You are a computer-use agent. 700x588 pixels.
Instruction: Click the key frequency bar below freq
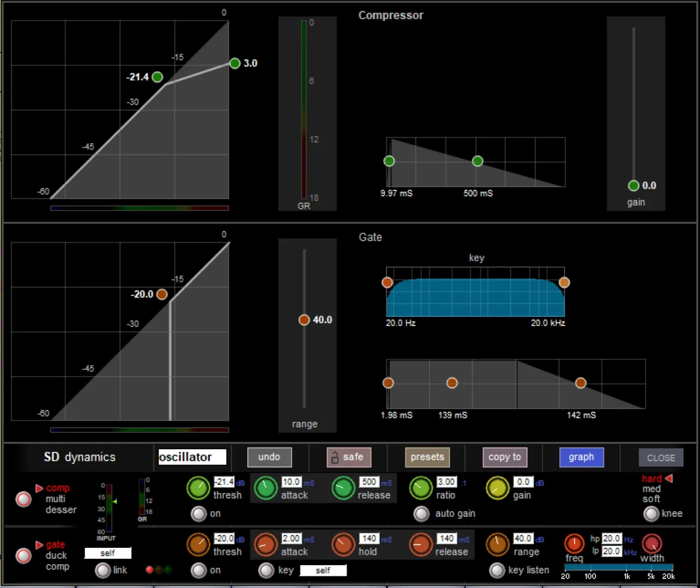point(619,567)
